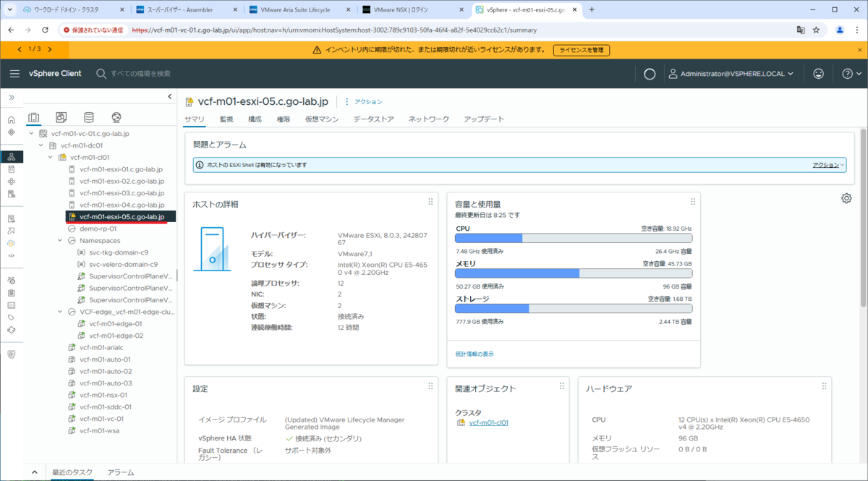Switch to Networking inventory view icon
Viewport: 868px width, 481px height.
pos(116,117)
